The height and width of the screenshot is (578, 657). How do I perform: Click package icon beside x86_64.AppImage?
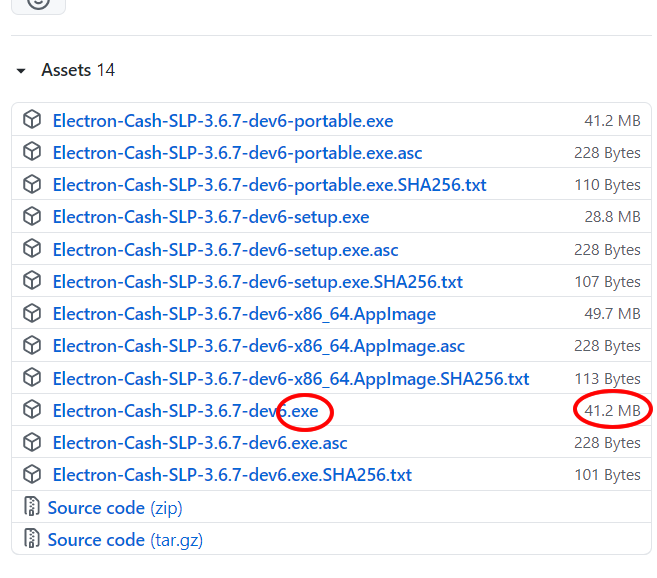pos(32,313)
